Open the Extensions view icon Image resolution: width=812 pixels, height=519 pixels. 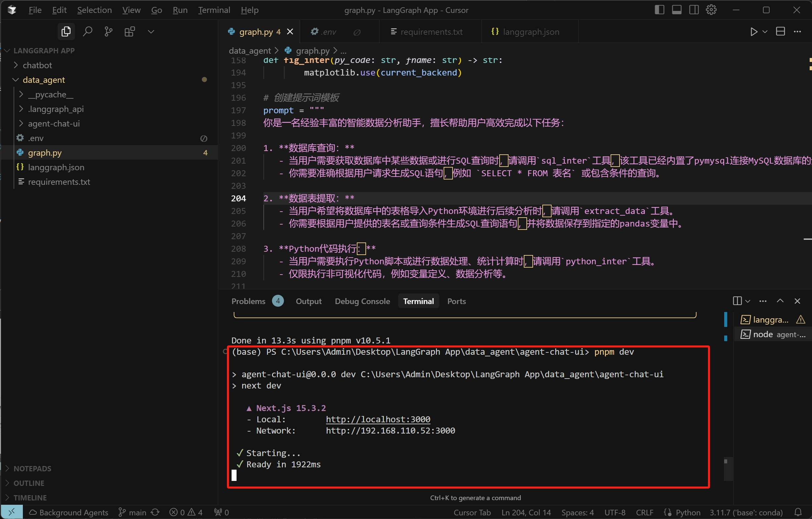pyautogui.click(x=130, y=32)
